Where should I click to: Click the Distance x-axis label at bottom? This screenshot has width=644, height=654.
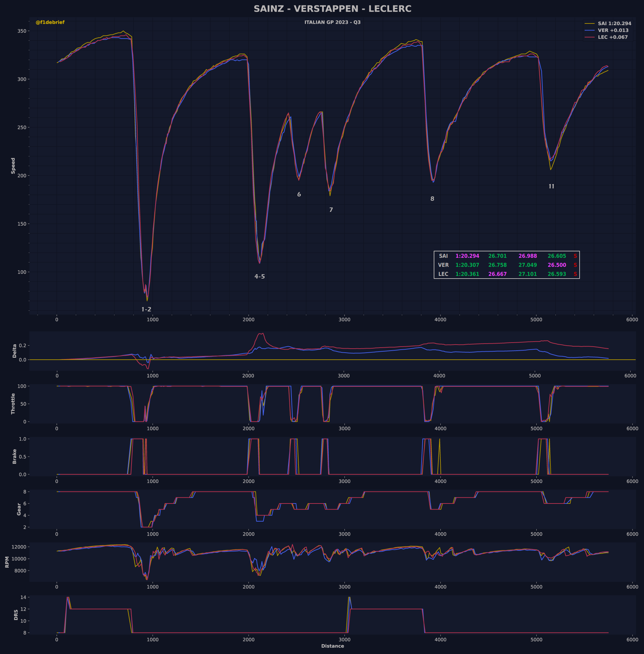point(332,646)
